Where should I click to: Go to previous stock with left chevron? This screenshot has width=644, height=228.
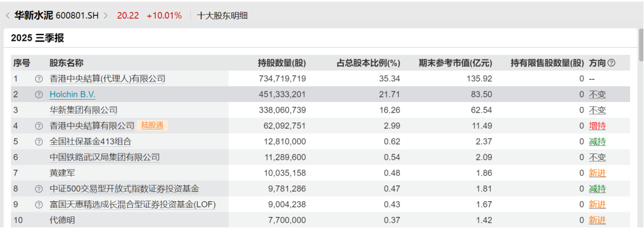pyautogui.click(x=8, y=16)
